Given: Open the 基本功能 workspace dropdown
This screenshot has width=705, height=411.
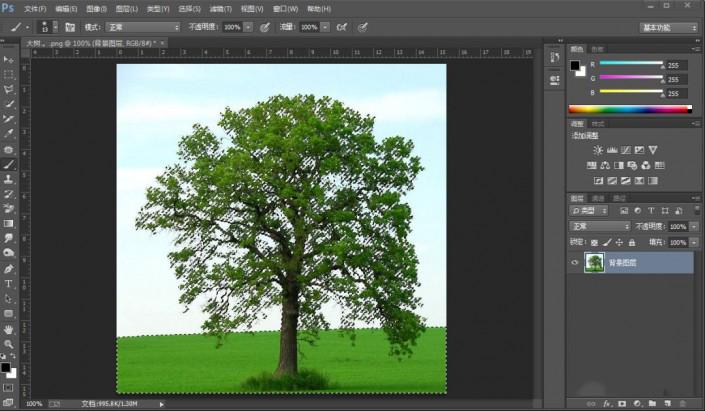Looking at the screenshot, I should pos(668,27).
